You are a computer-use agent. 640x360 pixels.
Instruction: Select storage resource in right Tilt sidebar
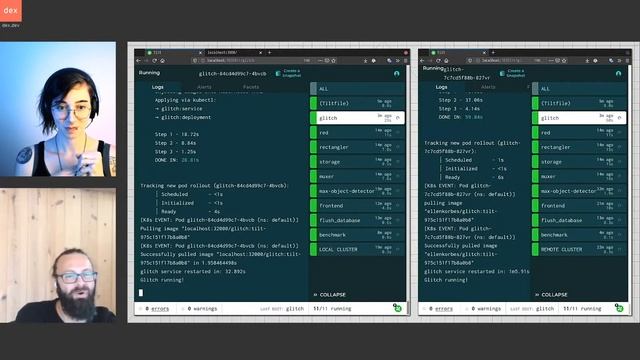(x=579, y=162)
